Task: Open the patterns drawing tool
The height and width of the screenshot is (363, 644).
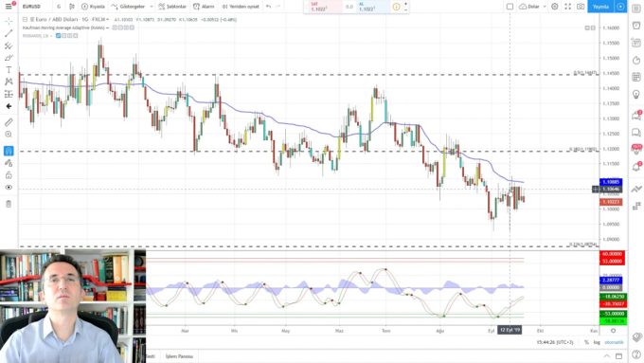Action: pyautogui.click(x=9, y=82)
